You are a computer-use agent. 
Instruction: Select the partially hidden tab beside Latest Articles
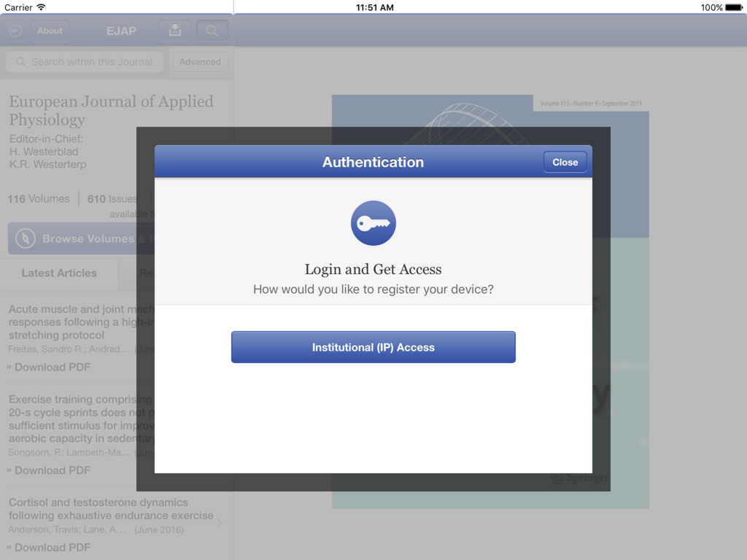(146, 273)
